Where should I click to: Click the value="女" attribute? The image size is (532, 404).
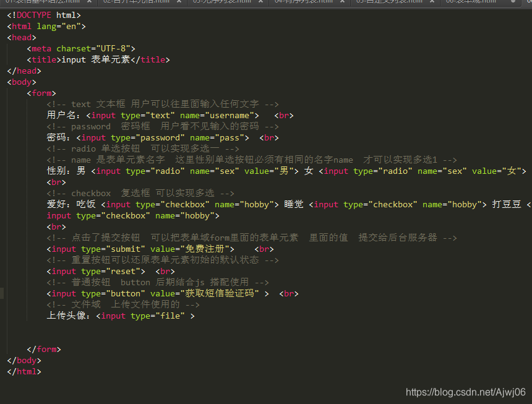pos(497,171)
